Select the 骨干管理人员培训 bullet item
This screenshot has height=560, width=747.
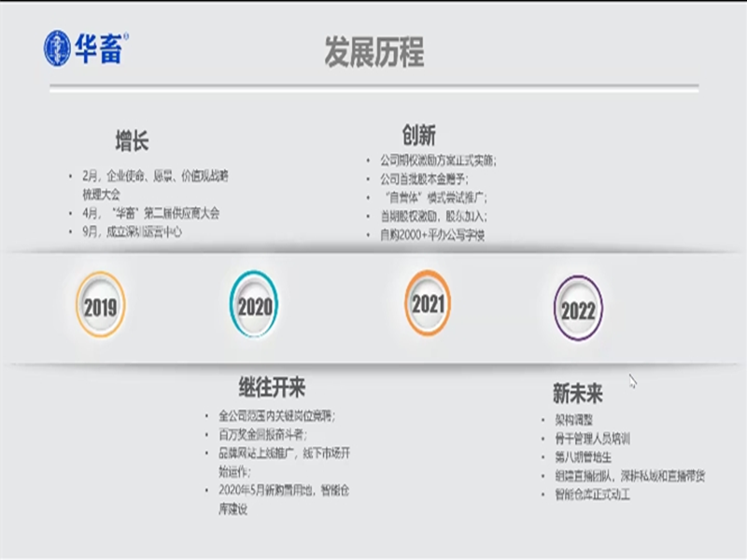pos(592,439)
